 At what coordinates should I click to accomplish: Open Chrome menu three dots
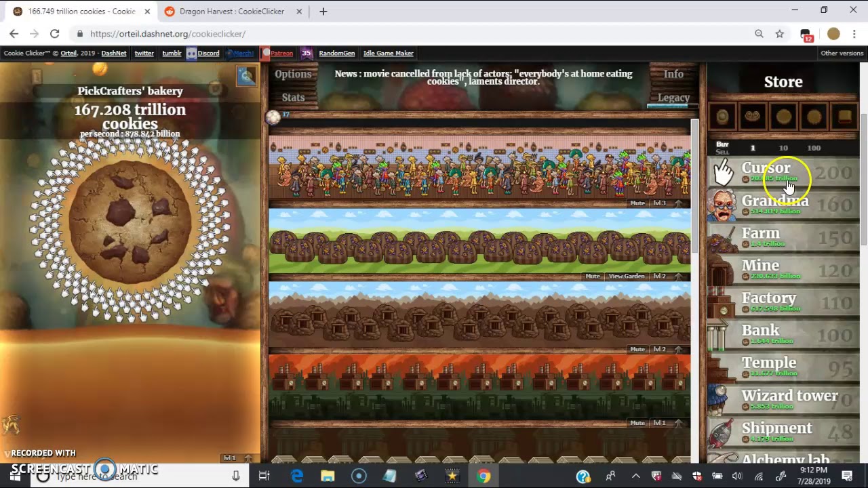[x=855, y=34]
